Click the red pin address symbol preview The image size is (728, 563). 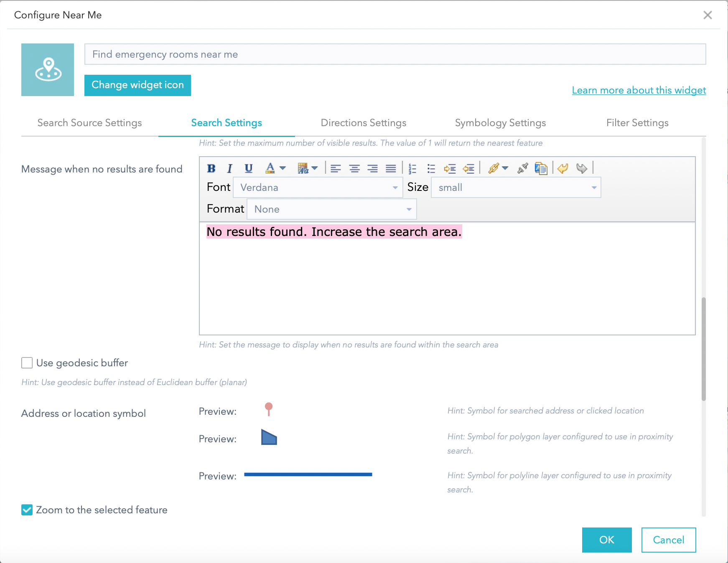coord(269,409)
